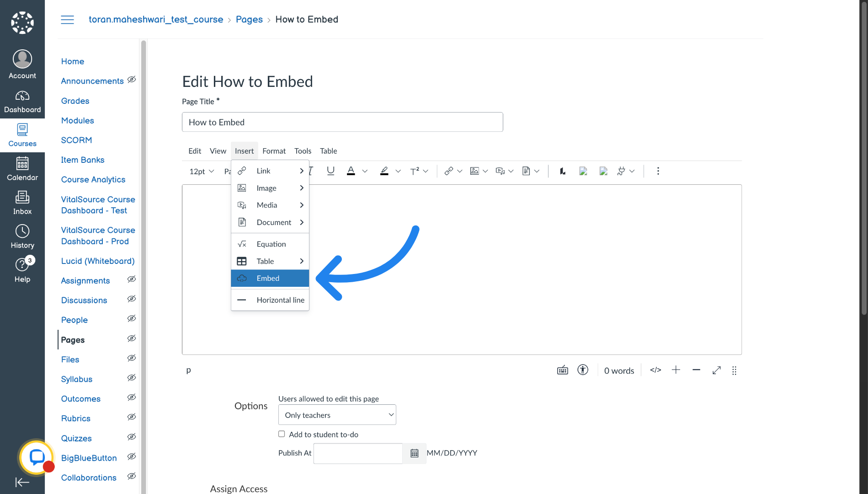The width and height of the screenshot is (868, 494).
Task: Go to the Dashboard
Action: tap(22, 102)
